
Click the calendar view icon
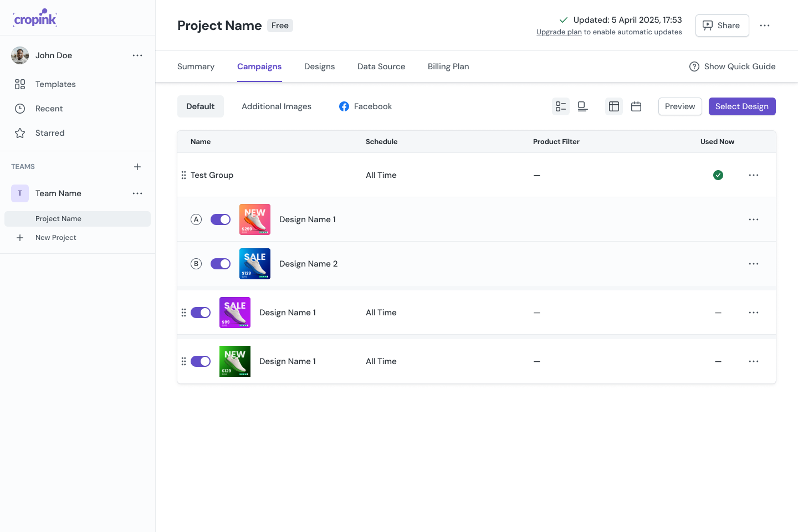[636, 106]
